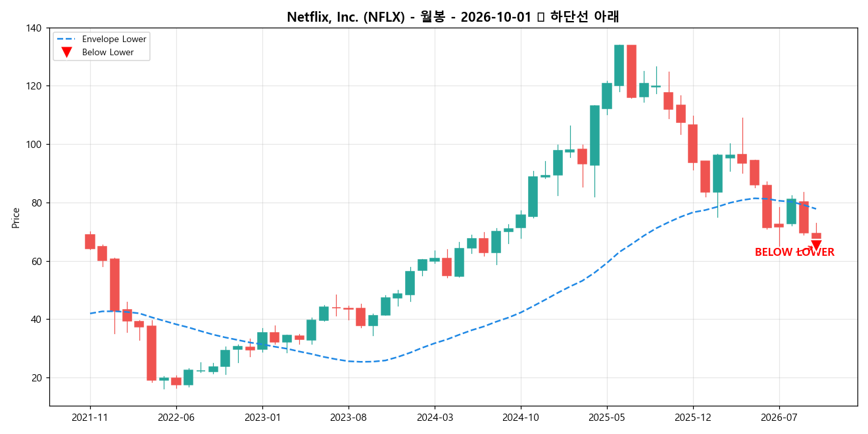The image size is (868, 434).
Task: Click the 2024-10 x-axis tick label
Action: tap(521, 417)
